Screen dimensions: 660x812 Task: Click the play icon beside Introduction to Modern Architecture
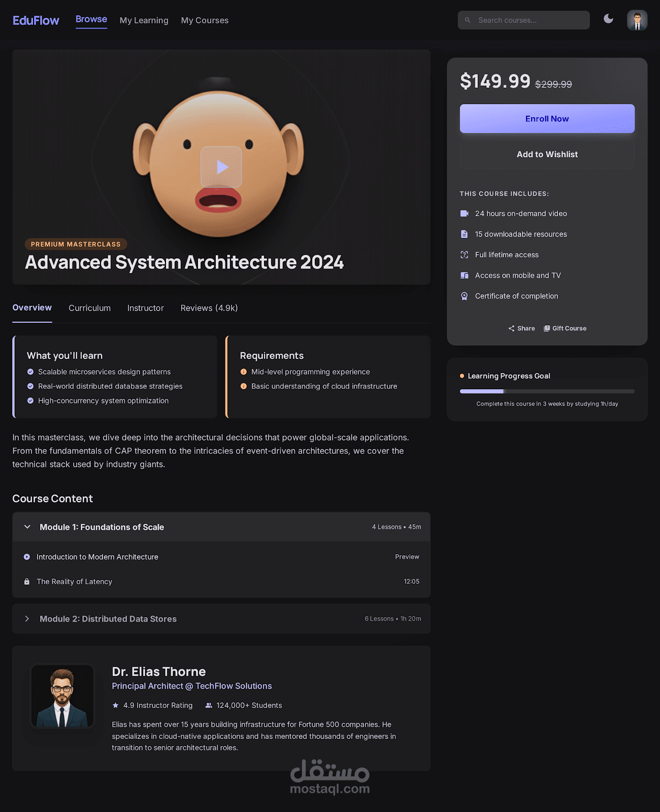27,557
